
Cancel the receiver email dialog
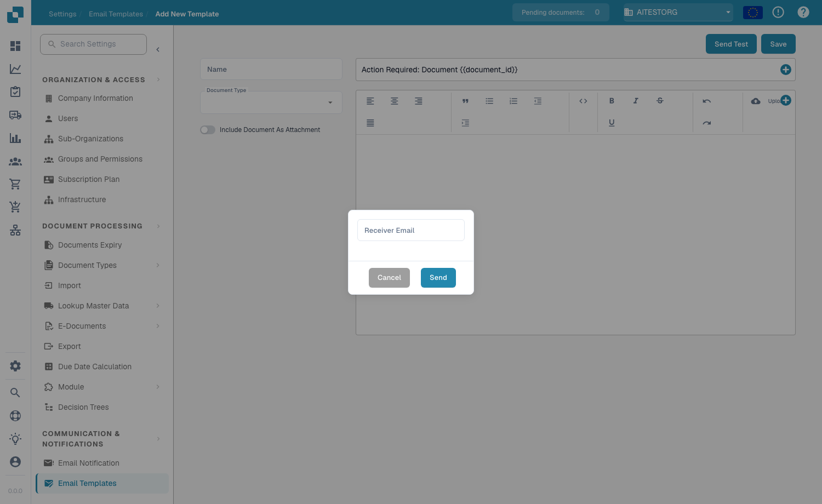[x=389, y=278]
